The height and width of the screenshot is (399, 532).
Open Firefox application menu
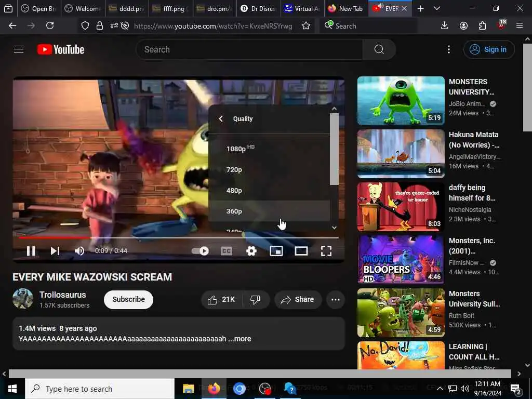click(x=520, y=26)
